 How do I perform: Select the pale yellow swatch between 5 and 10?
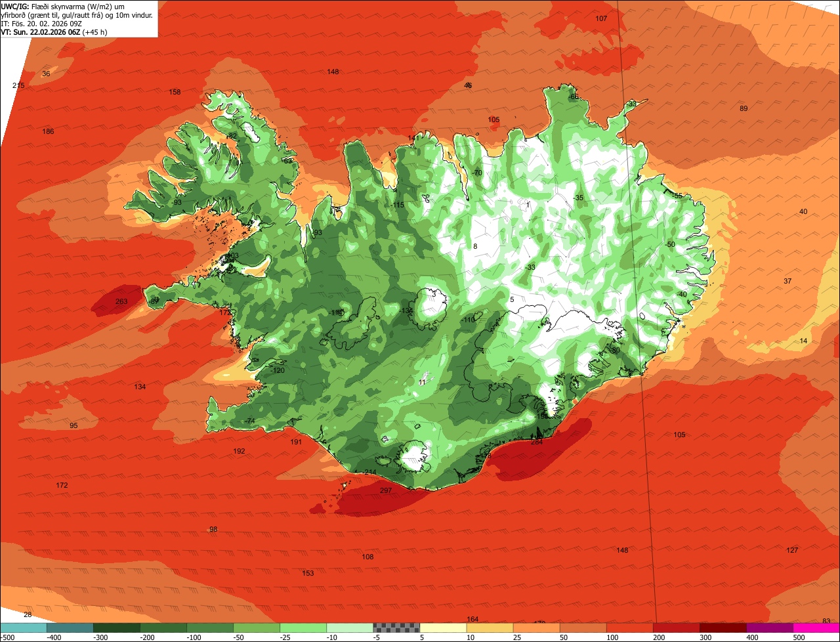click(x=443, y=628)
